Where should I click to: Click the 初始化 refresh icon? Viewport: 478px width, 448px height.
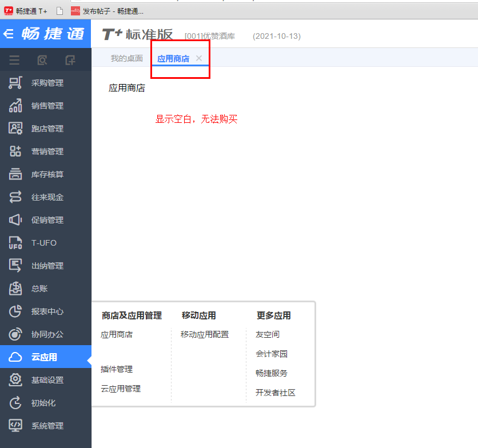[15, 403]
